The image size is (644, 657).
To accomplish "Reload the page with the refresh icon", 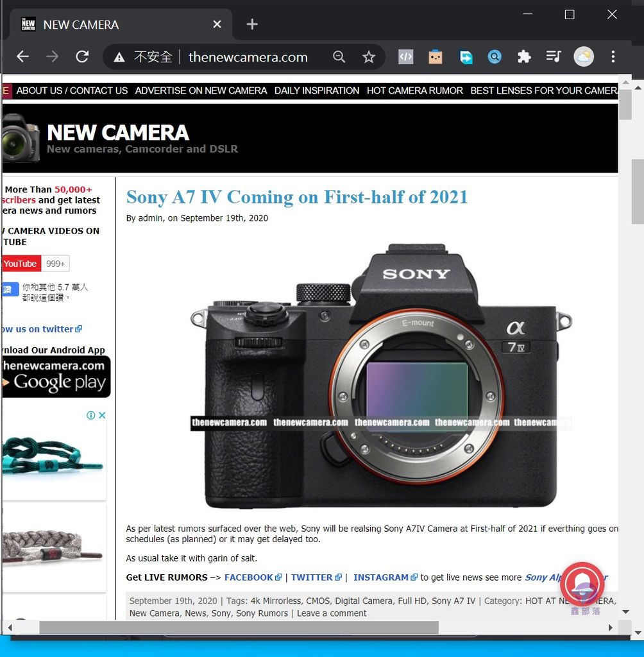I will coord(82,56).
